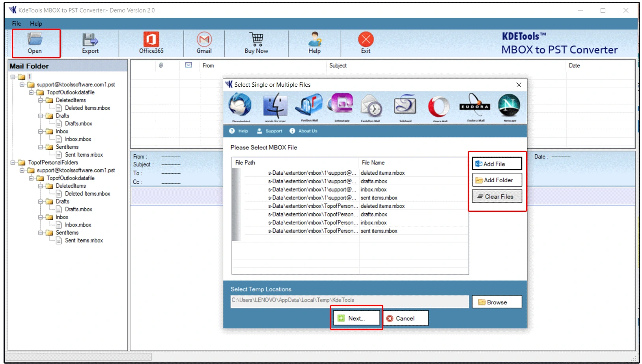The height and width of the screenshot is (364, 642).
Task: Choose the Apple for Mac icon
Action: (275, 107)
